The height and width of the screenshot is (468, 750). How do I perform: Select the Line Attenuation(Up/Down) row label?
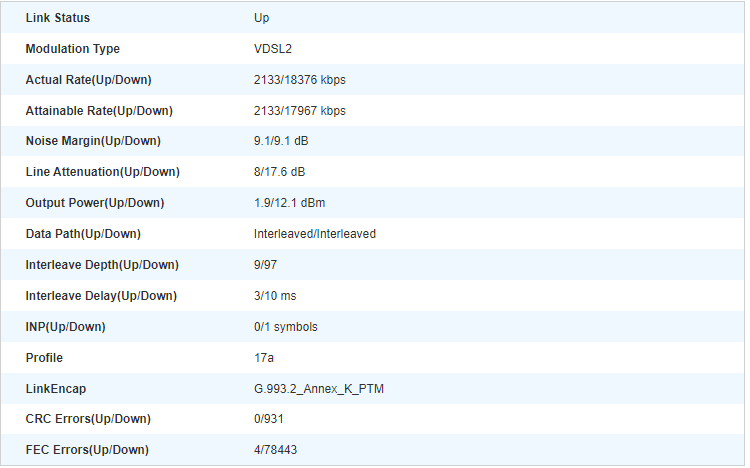point(102,172)
